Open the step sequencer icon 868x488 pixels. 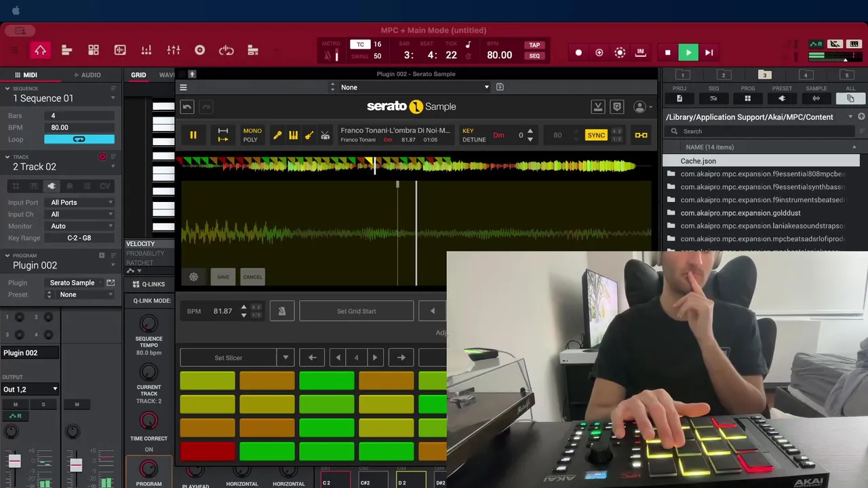point(146,50)
